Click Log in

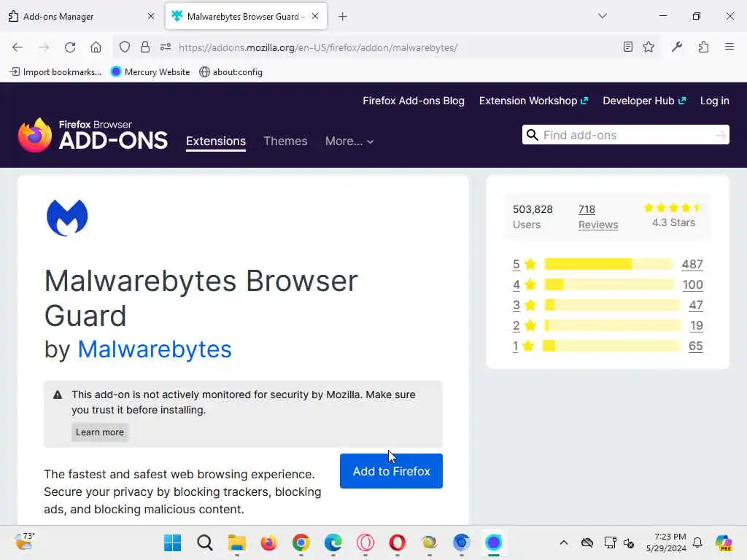[x=715, y=101]
